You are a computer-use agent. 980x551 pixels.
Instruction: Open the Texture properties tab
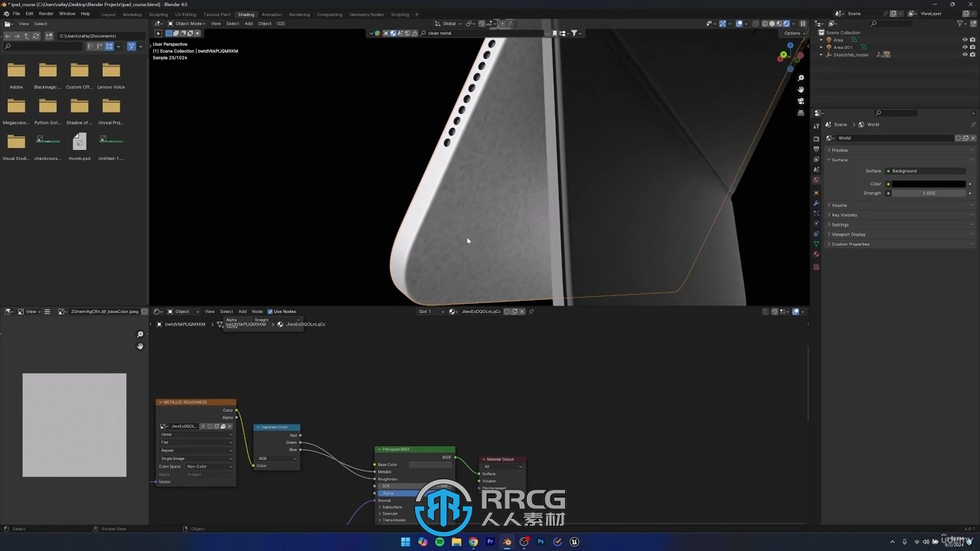[816, 267]
